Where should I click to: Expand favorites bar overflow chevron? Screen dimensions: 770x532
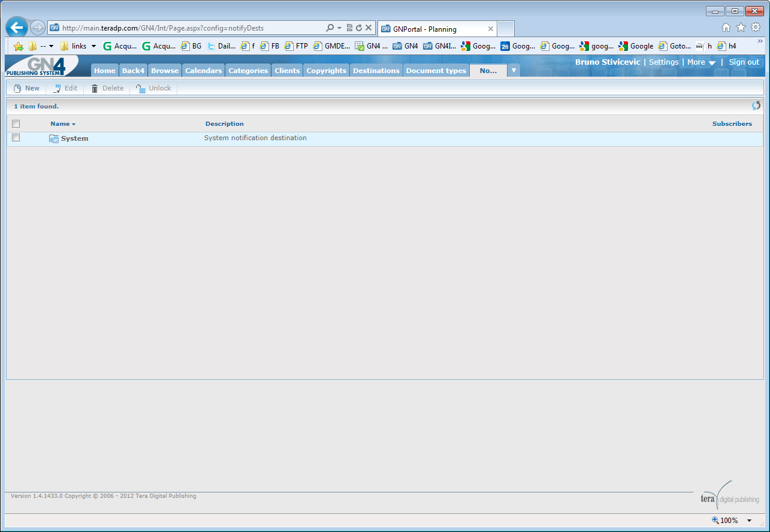click(760, 42)
